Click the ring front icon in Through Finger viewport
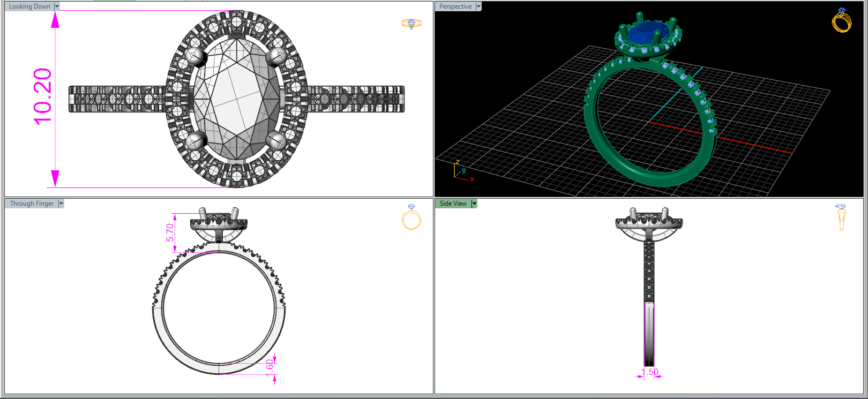Viewport: 868px width, 399px height. click(x=411, y=217)
